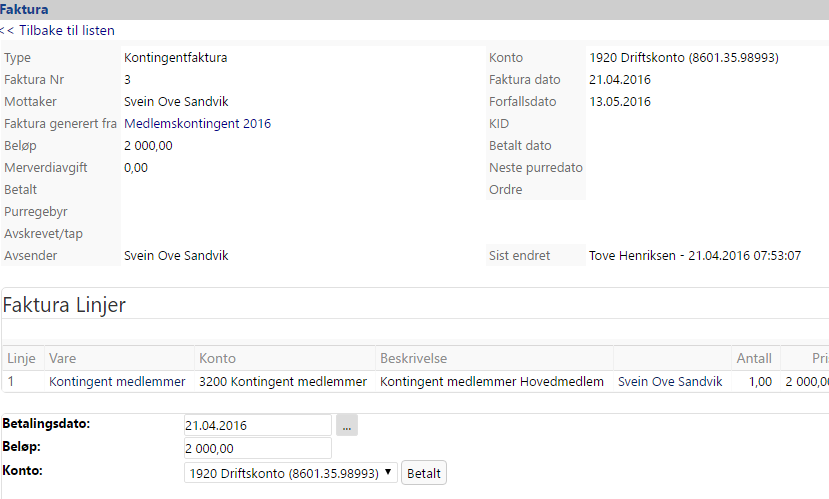
Task: Click the Vare column header
Action: pos(63,358)
